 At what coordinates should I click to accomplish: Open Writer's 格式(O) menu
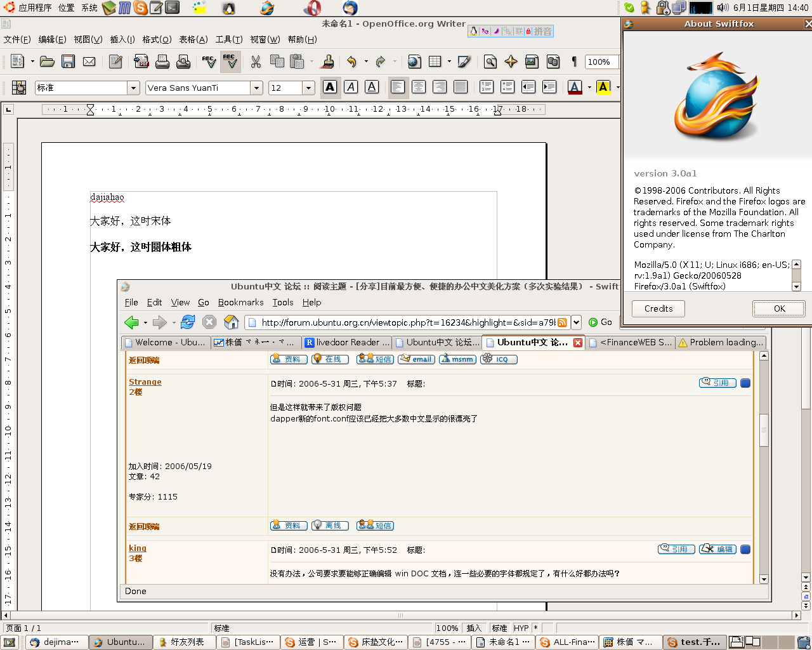tap(157, 39)
